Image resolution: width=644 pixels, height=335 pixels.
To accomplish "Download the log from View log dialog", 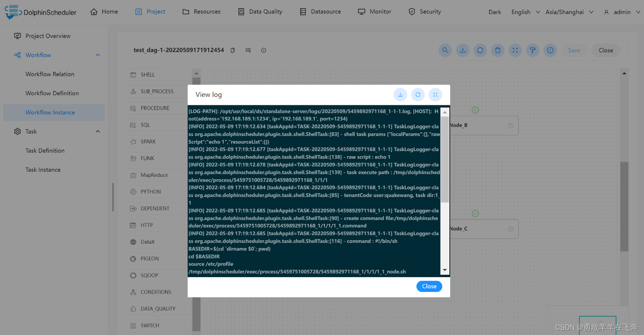I will (x=400, y=94).
